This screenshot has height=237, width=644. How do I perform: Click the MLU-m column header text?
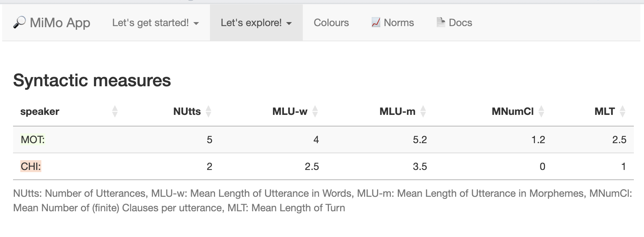tap(397, 111)
